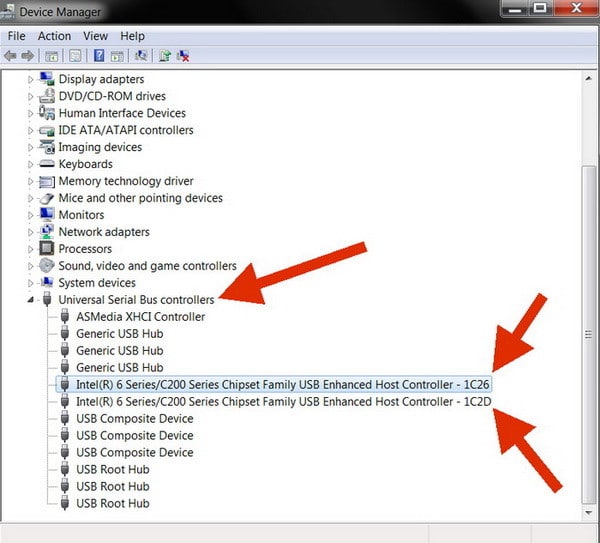Click the Human Interface Devices icon
This screenshot has height=543, width=600.
[47, 113]
